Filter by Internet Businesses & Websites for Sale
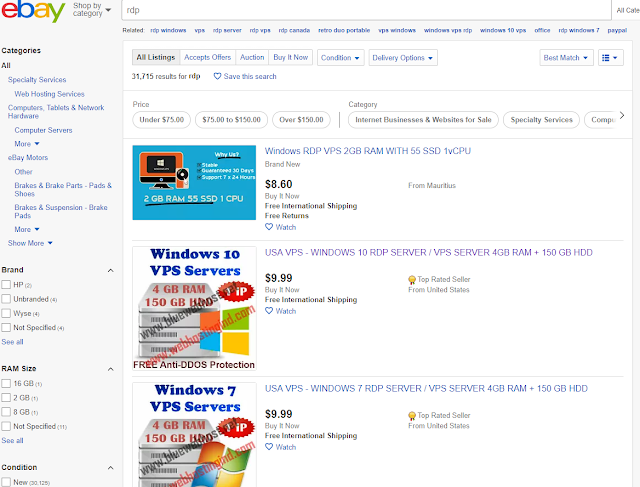Screen dimensions: 640x487 pyautogui.click(x=423, y=120)
